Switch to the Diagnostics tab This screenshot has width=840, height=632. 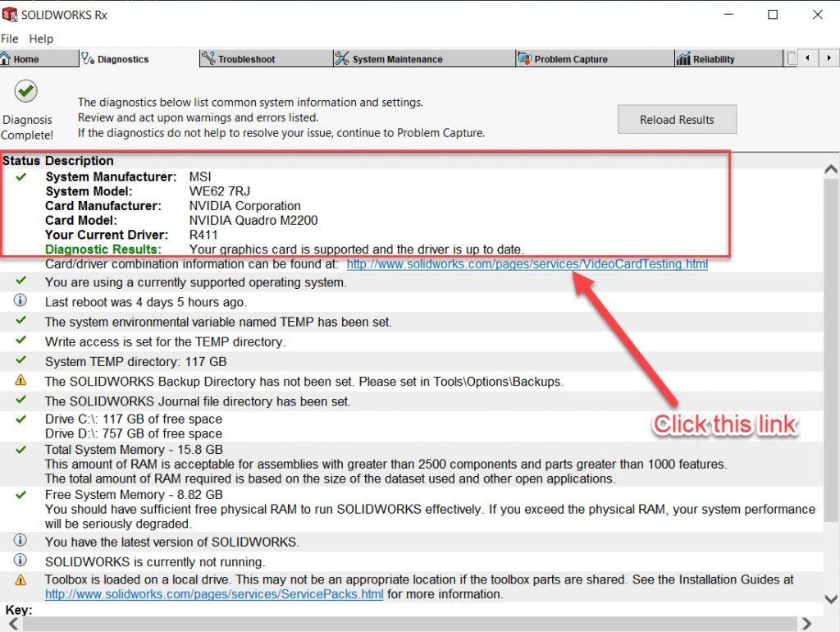[139, 58]
